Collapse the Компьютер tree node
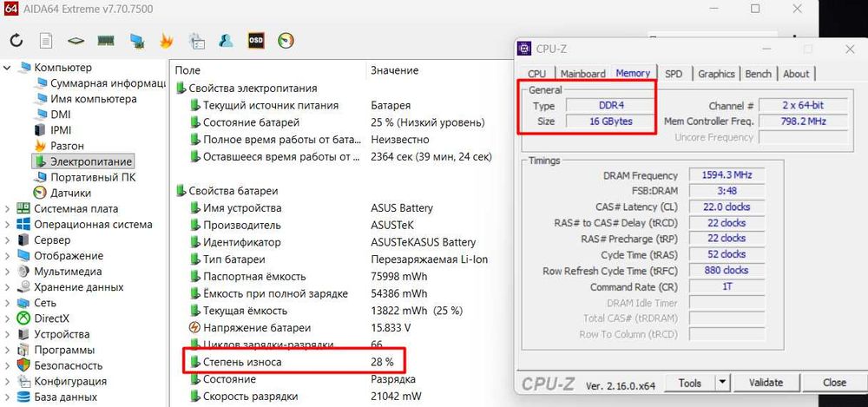The image size is (868, 407). pos(7,68)
